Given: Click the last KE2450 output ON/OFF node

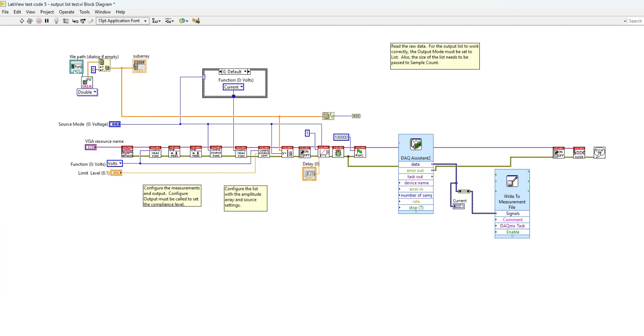Looking at the screenshot, I should pyautogui.click(x=559, y=153).
